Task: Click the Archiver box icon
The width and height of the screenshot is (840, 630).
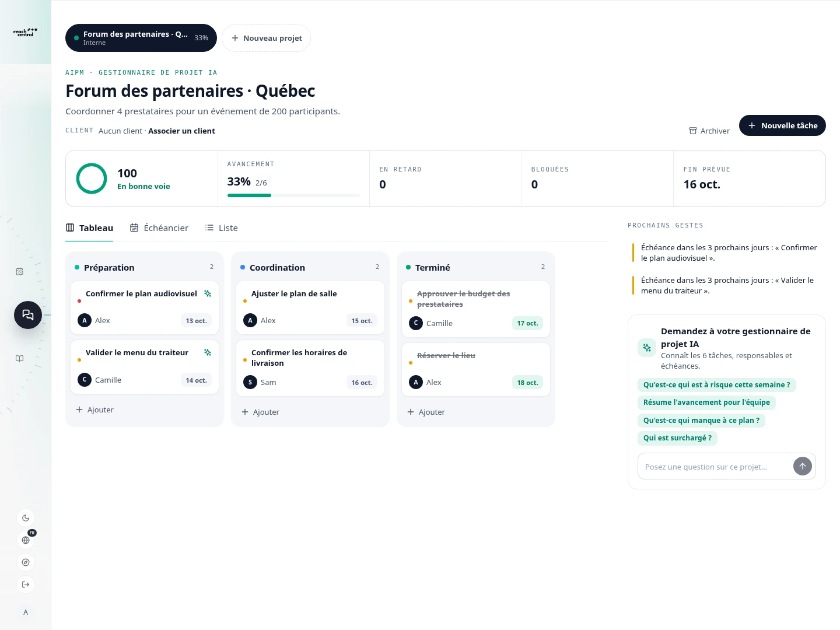Action: (x=693, y=131)
